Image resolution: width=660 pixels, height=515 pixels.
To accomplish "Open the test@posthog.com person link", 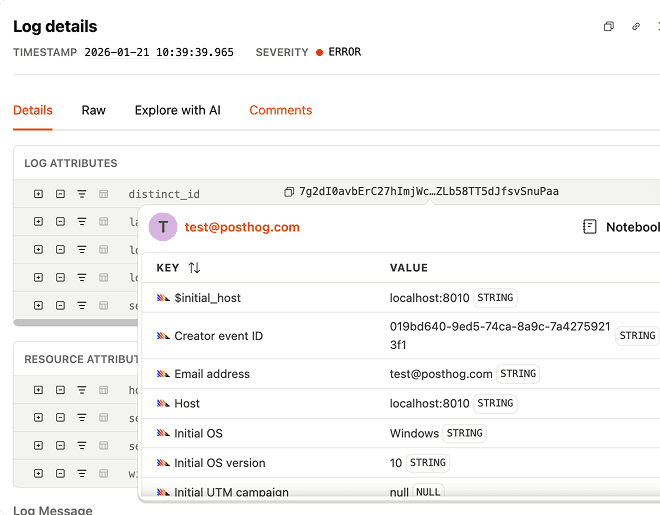I will click(x=242, y=227).
